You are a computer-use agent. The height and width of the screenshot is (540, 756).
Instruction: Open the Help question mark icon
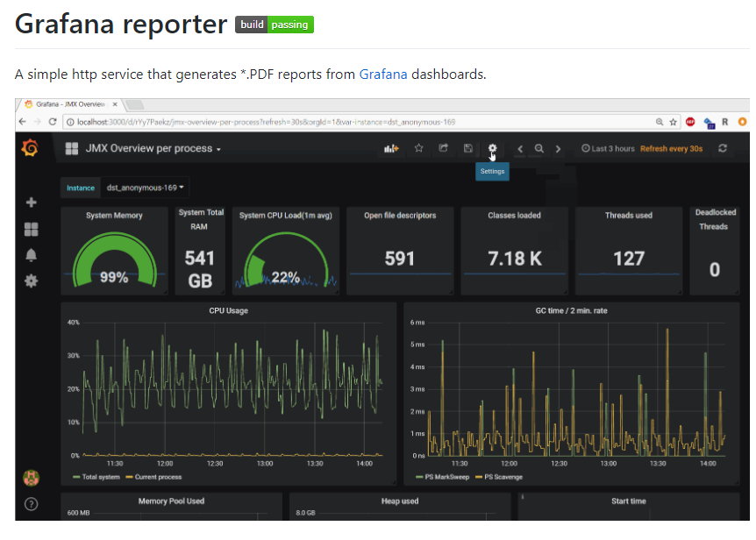click(x=32, y=504)
